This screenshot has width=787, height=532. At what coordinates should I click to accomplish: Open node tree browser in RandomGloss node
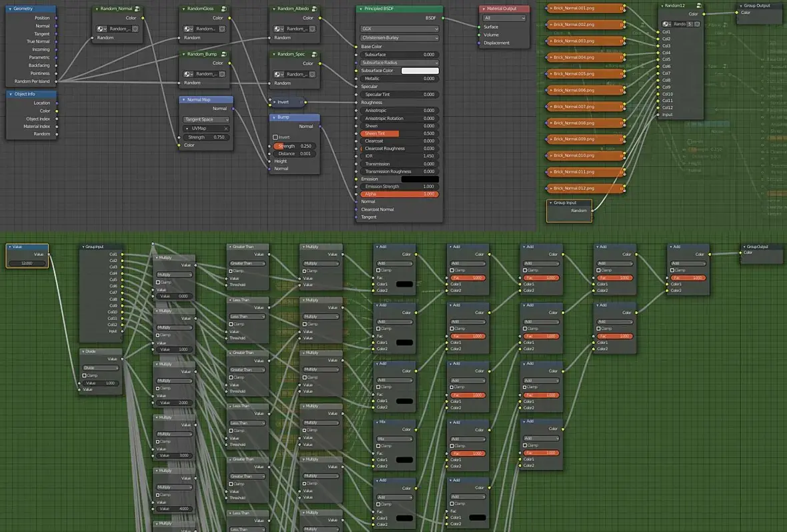click(188, 29)
